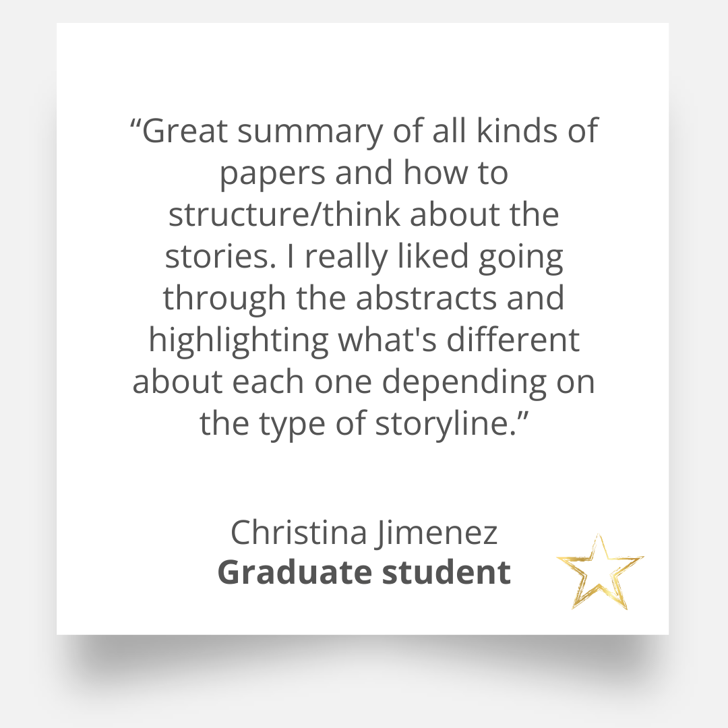The height and width of the screenshot is (728, 728).
Task: Select the word "highlighting"
Action: tap(239, 341)
